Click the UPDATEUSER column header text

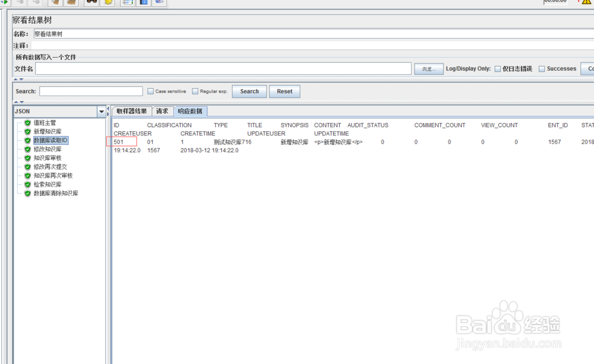tap(266, 134)
